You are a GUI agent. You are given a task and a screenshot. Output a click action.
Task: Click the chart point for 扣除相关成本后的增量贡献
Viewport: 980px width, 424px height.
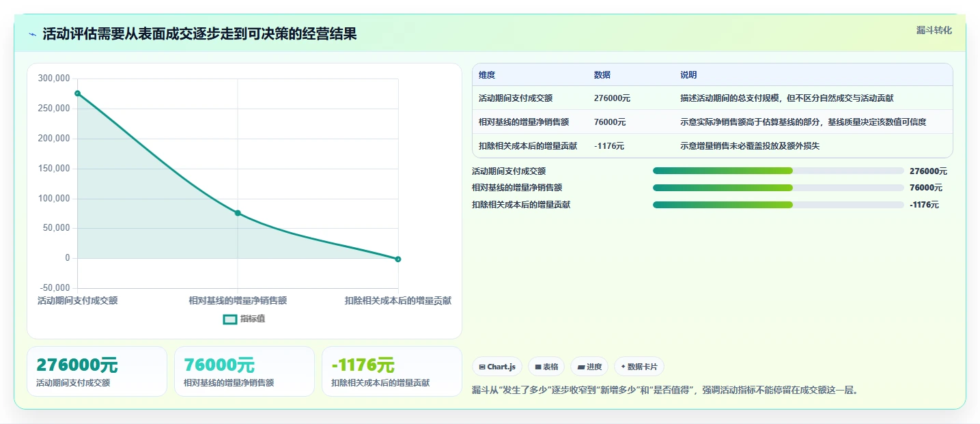(x=398, y=259)
